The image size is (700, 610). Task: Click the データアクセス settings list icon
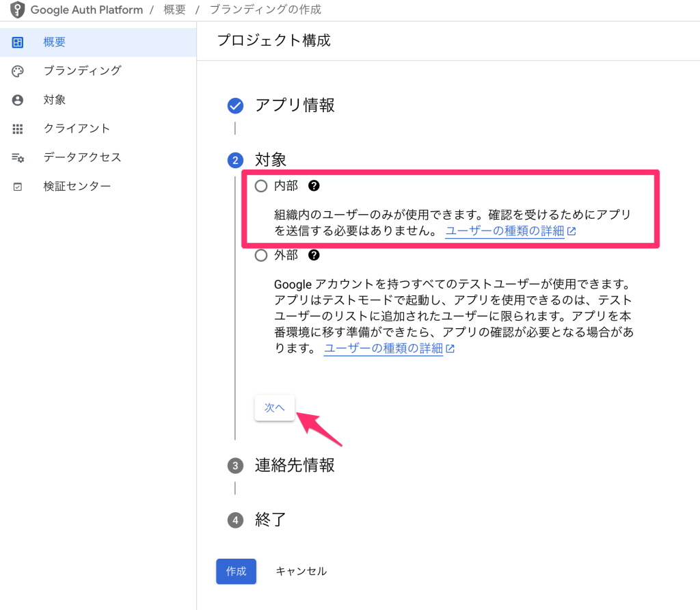tap(18, 158)
